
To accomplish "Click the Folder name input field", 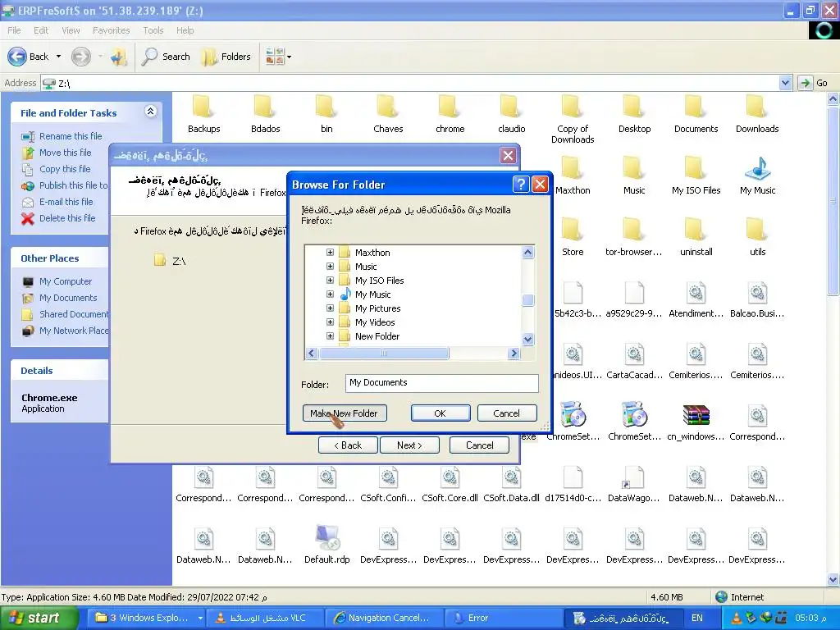I will point(441,383).
